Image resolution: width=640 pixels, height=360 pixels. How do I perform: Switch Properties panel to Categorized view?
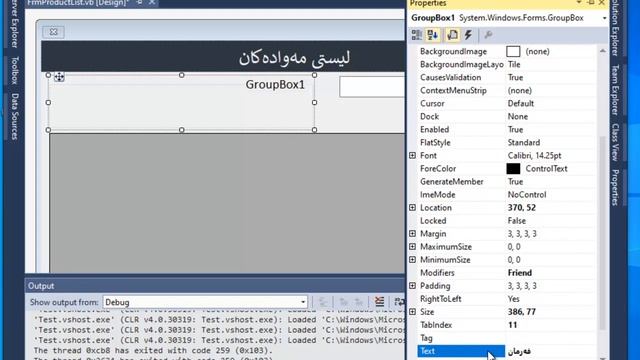click(416, 35)
